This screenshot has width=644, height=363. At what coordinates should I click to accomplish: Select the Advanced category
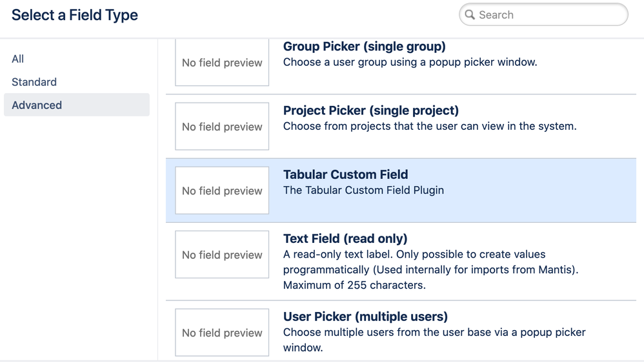(x=37, y=105)
